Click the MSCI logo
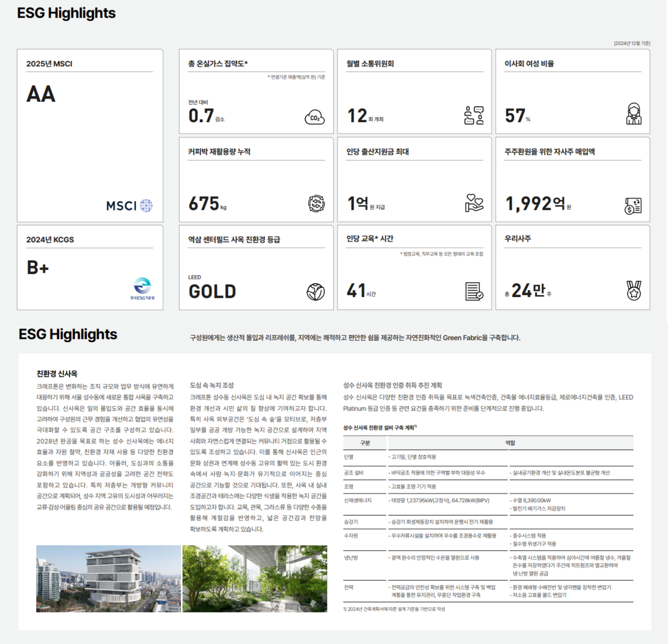 [x=129, y=206]
